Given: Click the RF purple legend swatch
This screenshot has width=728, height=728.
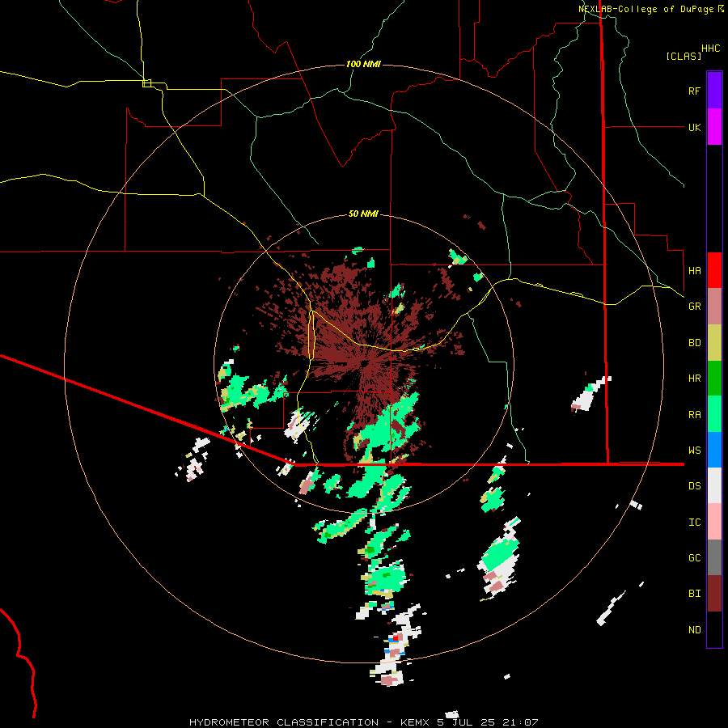Looking at the screenshot, I should click(714, 91).
